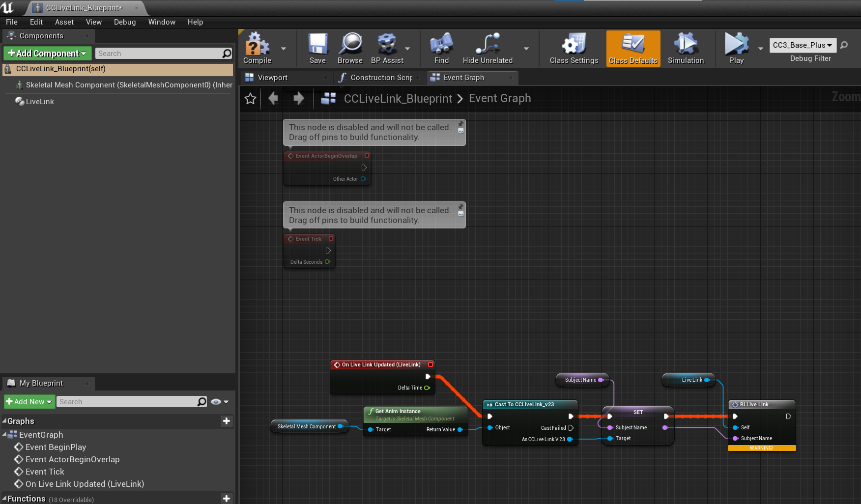The width and height of the screenshot is (861, 504).
Task: Save the blueprint with Save icon
Action: 317,48
